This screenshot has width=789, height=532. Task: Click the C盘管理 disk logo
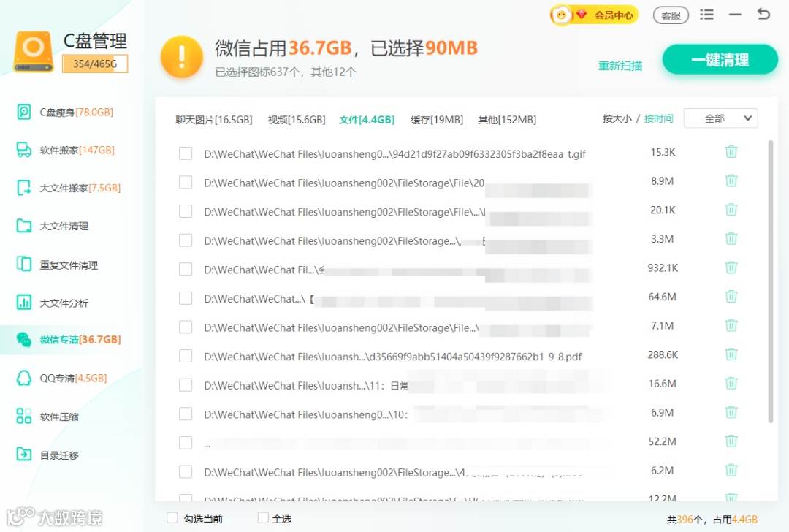(x=33, y=51)
